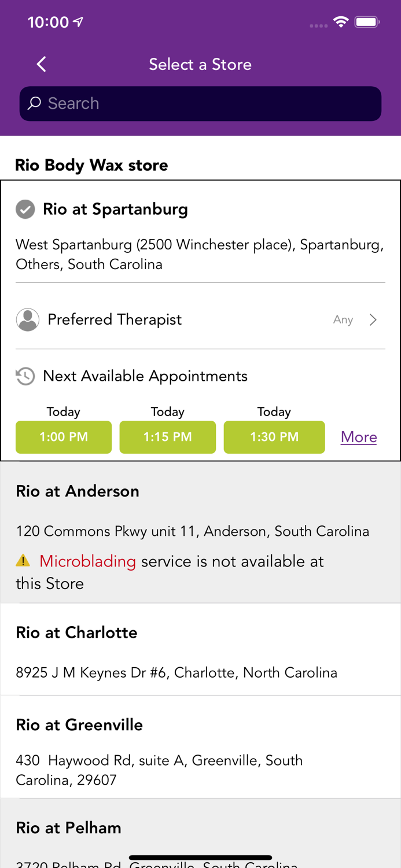The image size is (401, 868).
Task: Click More to see additional appointment times
Action: 358,437
